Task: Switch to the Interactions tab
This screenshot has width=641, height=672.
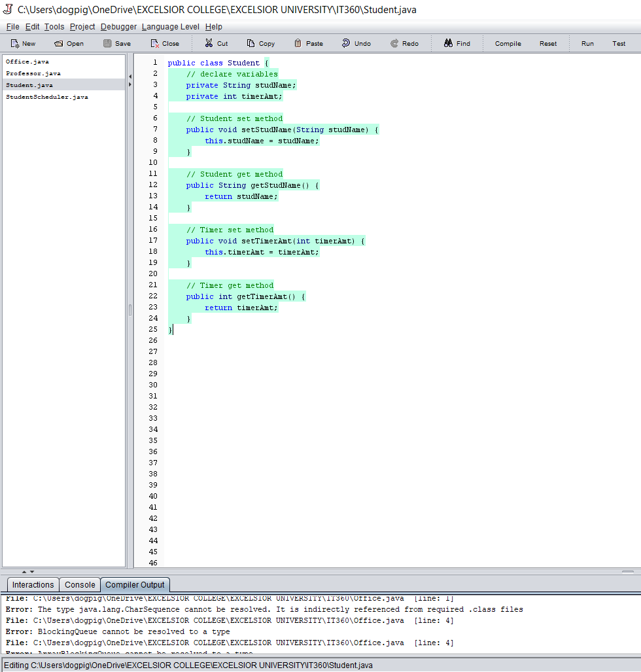Action: [x=32, y=585]
